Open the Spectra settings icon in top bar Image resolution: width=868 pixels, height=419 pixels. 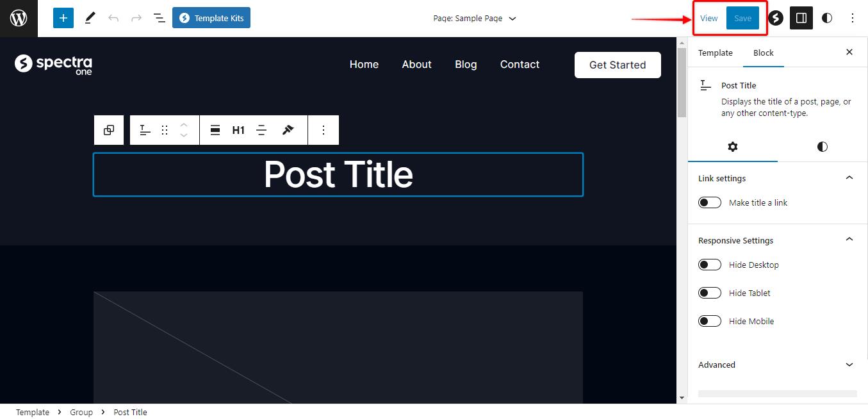tap(776, 18)
